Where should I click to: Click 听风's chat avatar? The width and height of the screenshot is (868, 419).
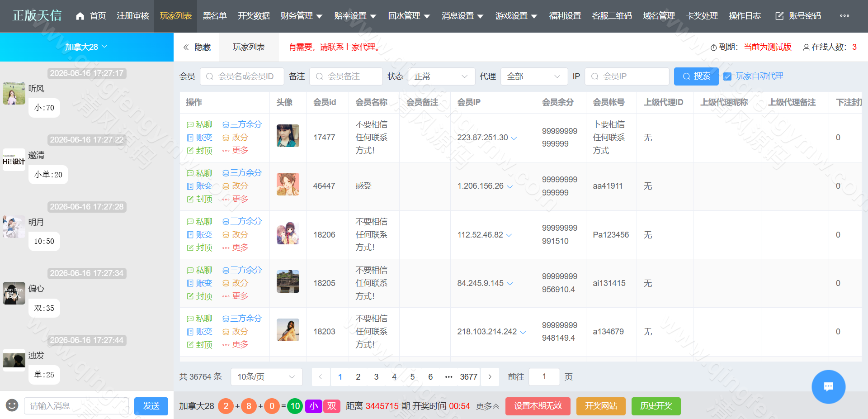pyautogui.click(x=14, y=93)
